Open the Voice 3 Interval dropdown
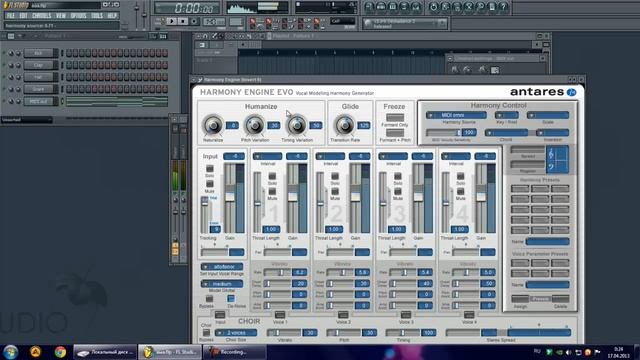The image size is (640, 360). click(393, 156)
